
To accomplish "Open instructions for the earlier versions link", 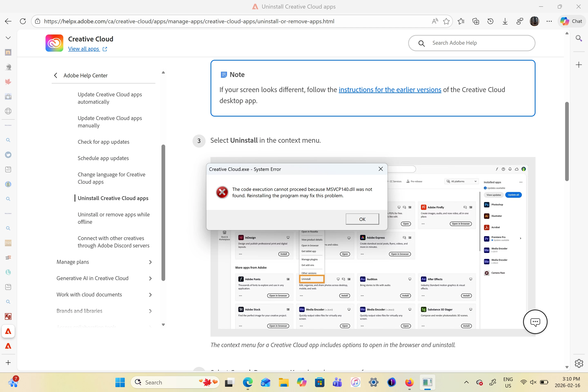I will click(390, 89).
